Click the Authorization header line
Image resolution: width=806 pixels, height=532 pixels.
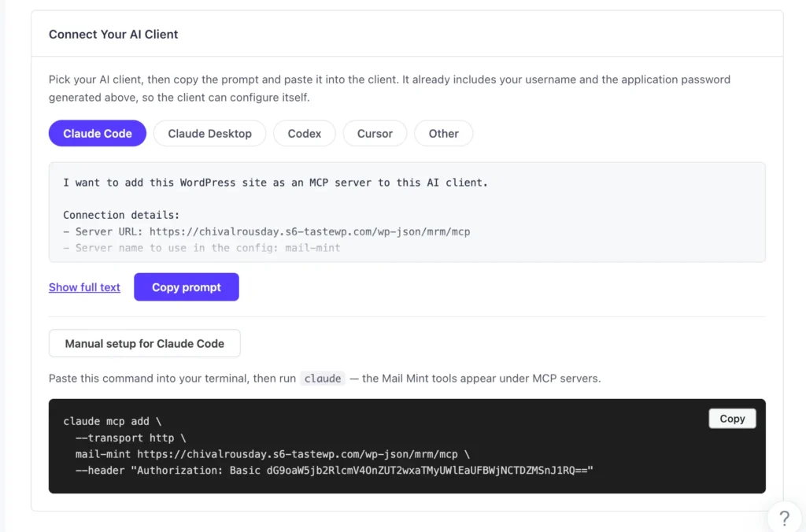(x=334, y=471)
